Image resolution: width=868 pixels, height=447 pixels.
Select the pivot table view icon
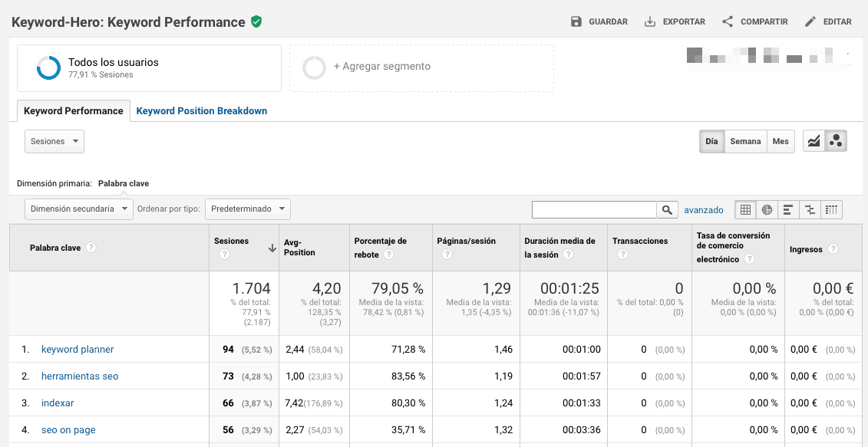[830, 209]
